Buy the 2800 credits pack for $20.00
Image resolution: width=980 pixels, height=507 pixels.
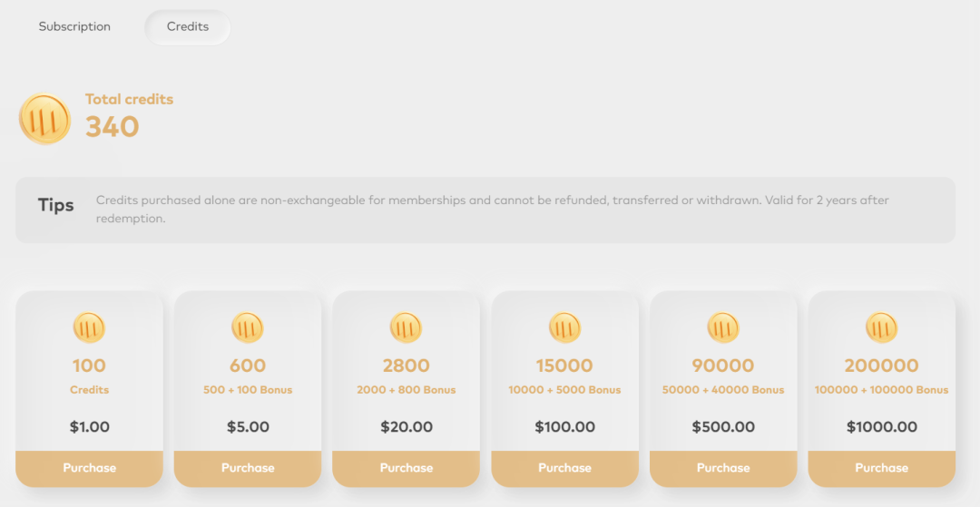(407, 468)
